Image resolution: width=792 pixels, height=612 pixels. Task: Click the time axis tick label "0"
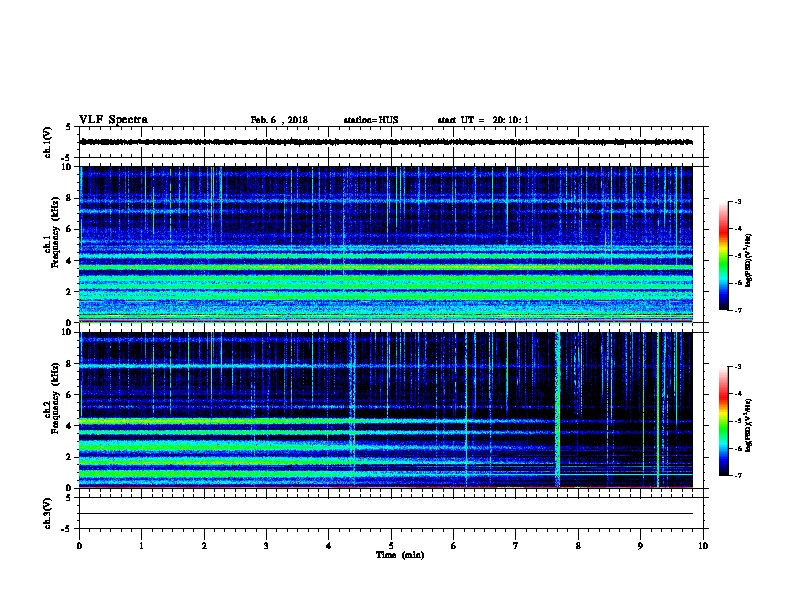[x=79, y=546]
